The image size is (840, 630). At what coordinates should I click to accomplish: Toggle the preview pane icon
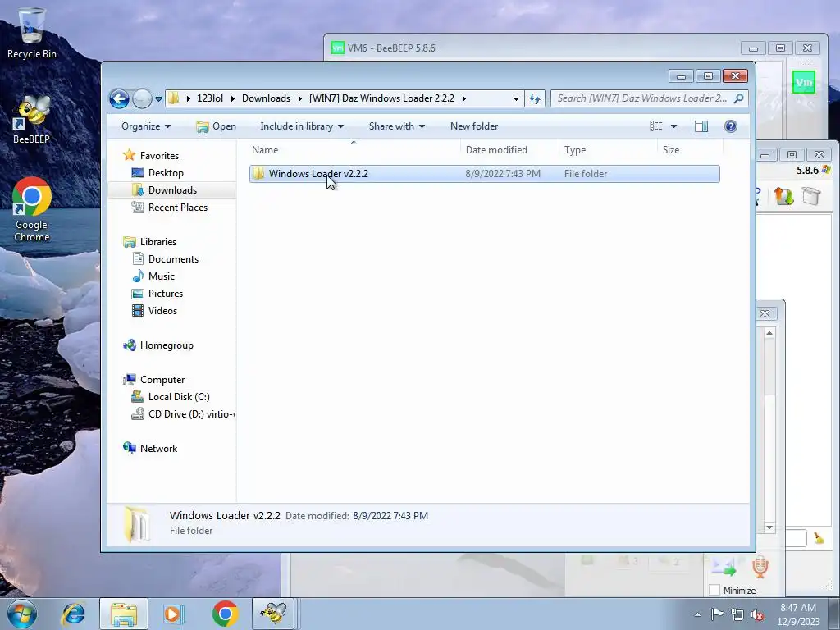point(701,126)
